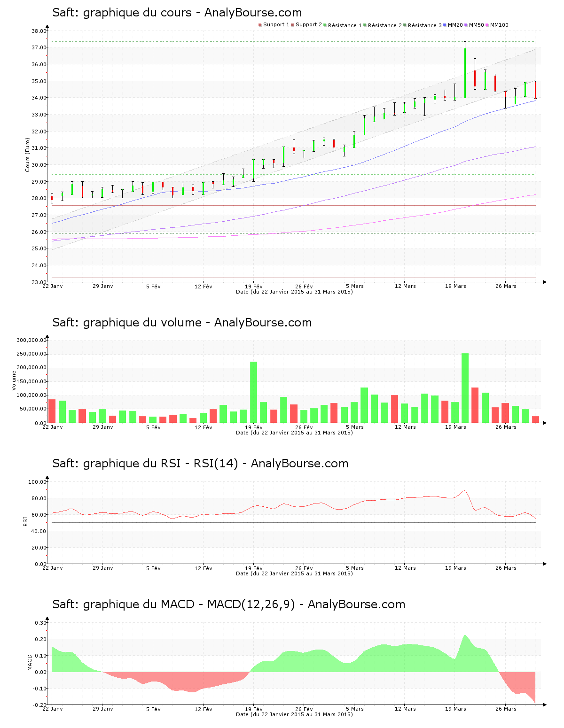Click the '12 Fév' date label on the RSI chart
564x728 pixels.
click(204, 568)
